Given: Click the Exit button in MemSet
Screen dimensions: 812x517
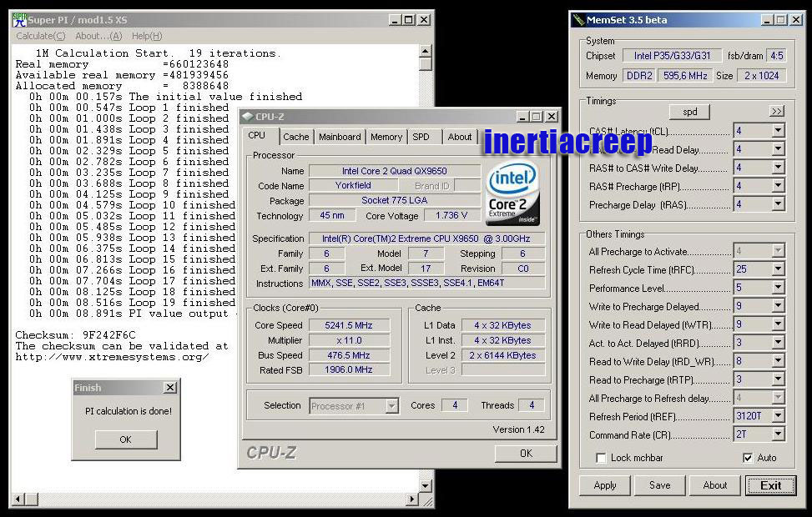Looking at the screenshot, I should tap(770, 485).
